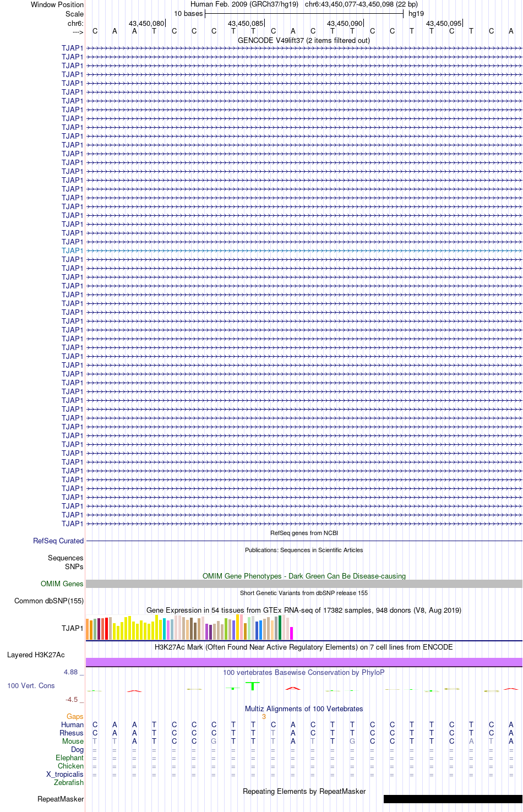Click position marker 43,450,085 on ruler

tap(246, 23)
